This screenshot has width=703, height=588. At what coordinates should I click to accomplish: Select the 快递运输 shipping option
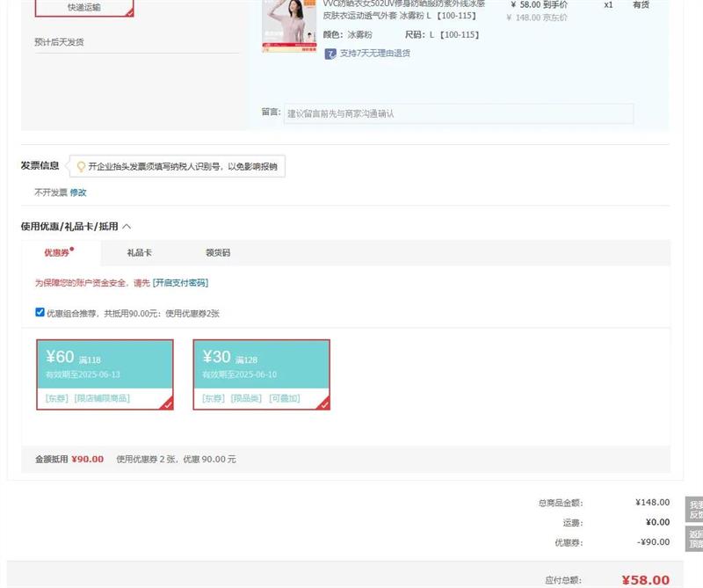84,7
